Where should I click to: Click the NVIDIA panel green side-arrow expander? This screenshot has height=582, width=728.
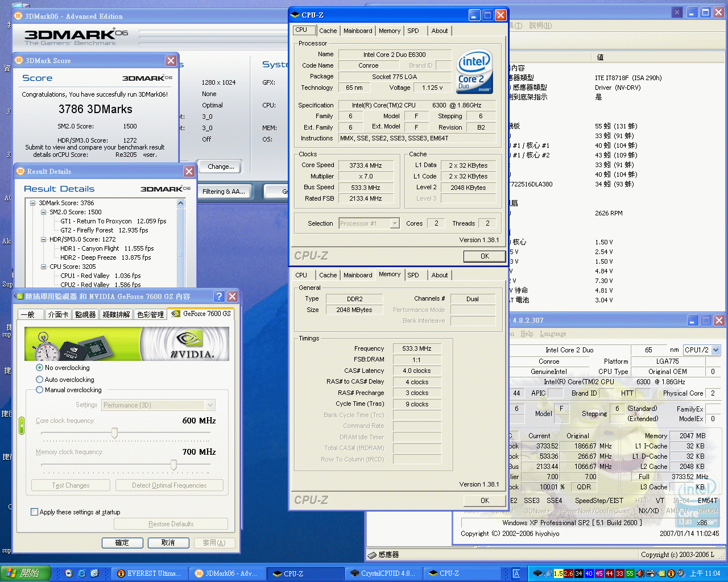pyautogui.click(x=22, y=426)
